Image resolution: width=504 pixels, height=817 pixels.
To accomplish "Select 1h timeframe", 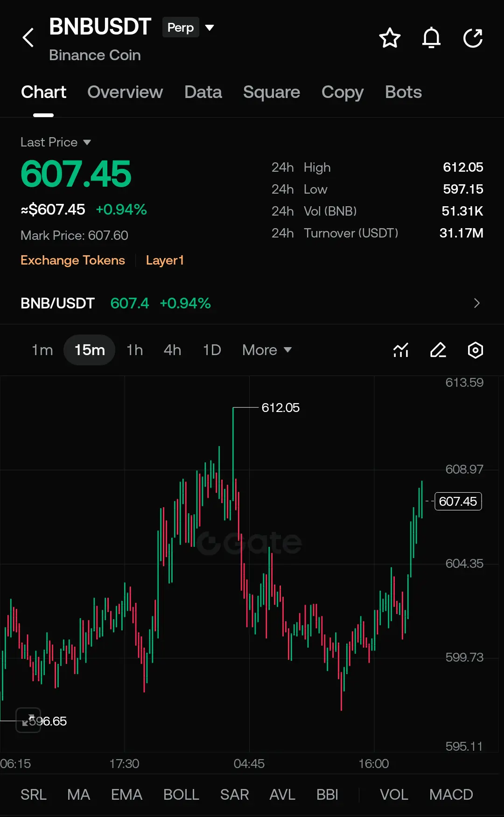I will pyautogui.click(x=135, y=350).
